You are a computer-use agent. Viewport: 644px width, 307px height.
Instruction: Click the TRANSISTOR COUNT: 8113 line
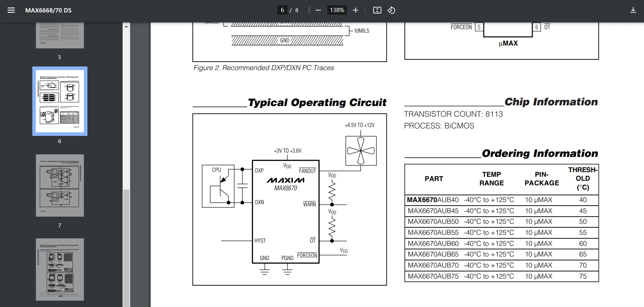[x=454, y=114]
